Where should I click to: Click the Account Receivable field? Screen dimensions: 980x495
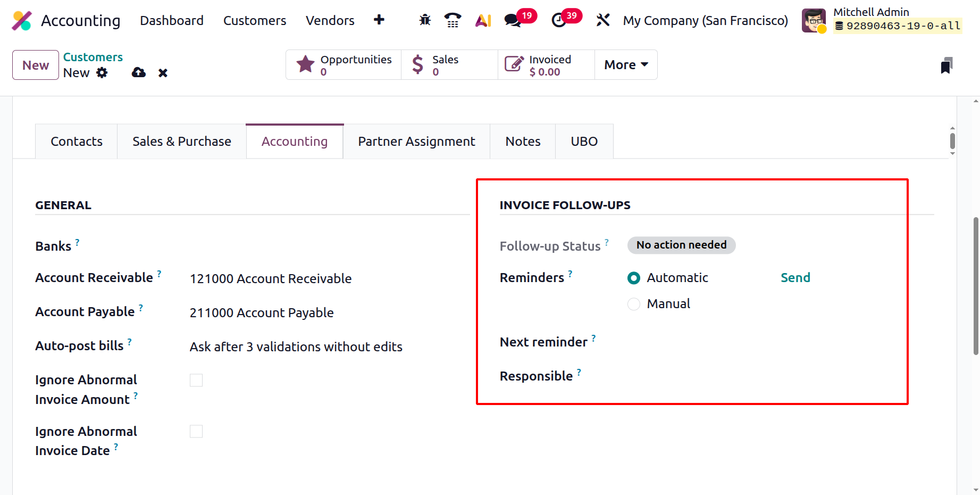coord(270,279)
